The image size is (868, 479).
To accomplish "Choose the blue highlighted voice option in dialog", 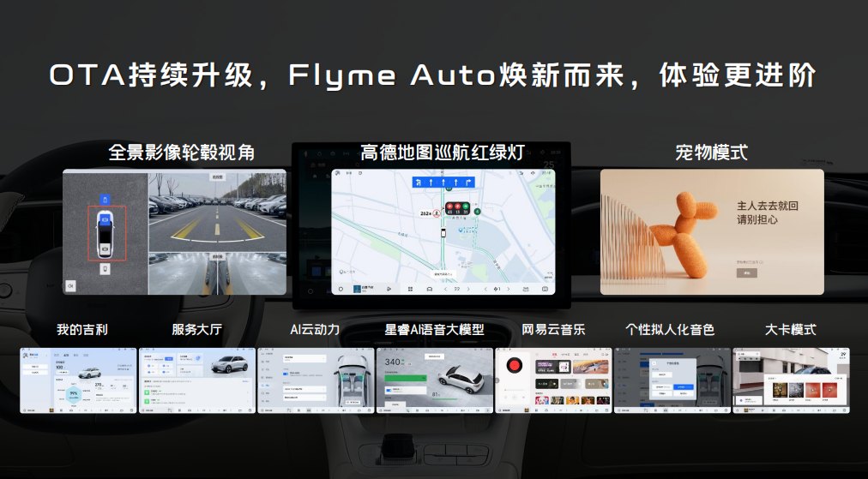I will coord(683,387).
